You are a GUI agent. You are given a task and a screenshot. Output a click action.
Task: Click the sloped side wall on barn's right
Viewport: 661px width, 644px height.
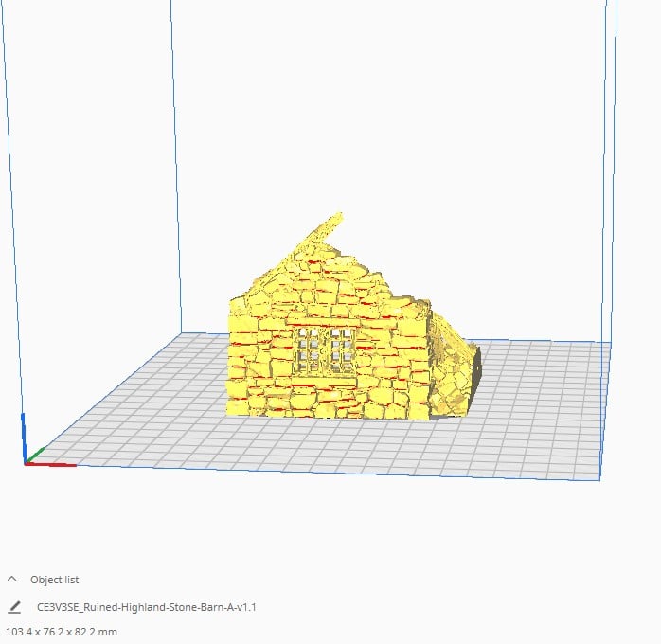click(449, 371)
